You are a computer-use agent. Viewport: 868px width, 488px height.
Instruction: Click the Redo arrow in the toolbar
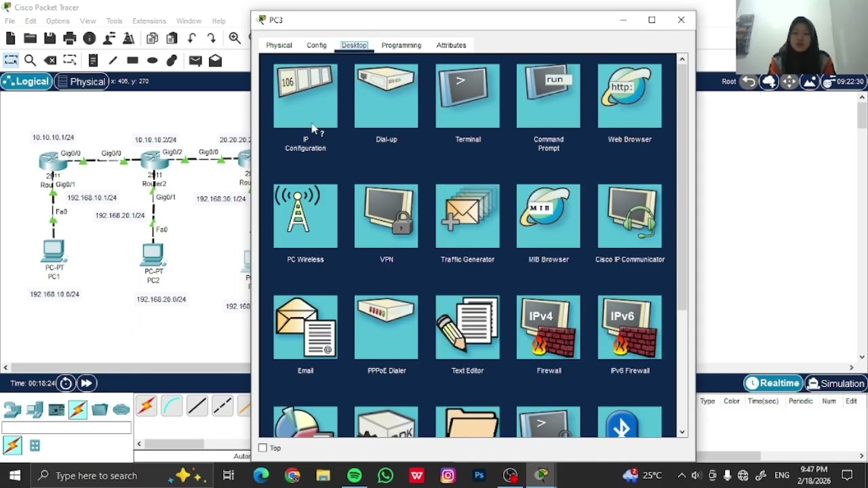pyautogui.click(x=212, y=39)
